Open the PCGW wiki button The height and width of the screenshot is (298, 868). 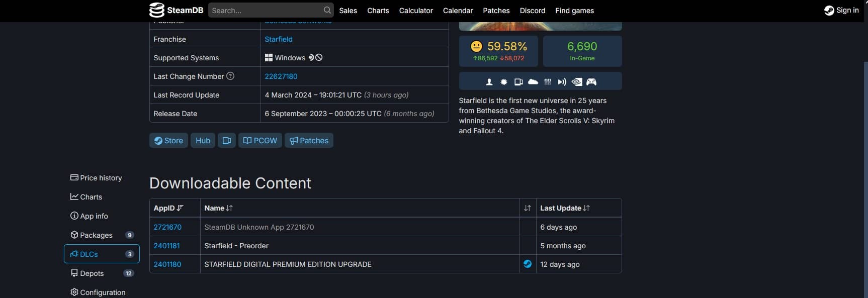click(260, 140)
